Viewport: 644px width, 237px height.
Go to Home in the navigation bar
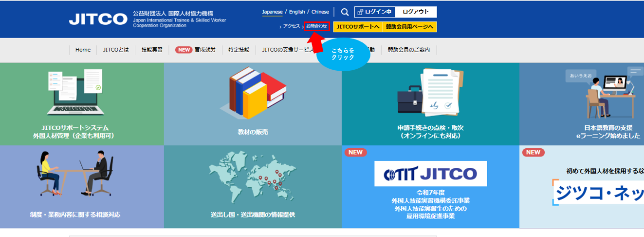pos(83,50)
